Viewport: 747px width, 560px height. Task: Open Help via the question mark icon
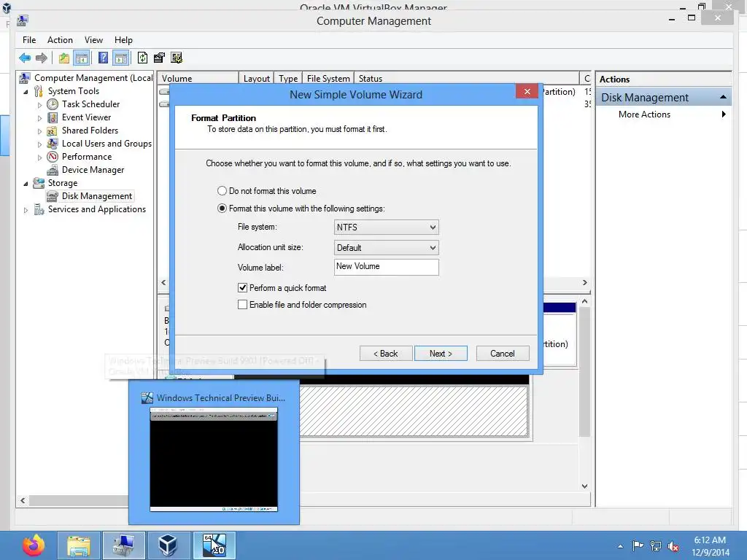tap(103, 58)
